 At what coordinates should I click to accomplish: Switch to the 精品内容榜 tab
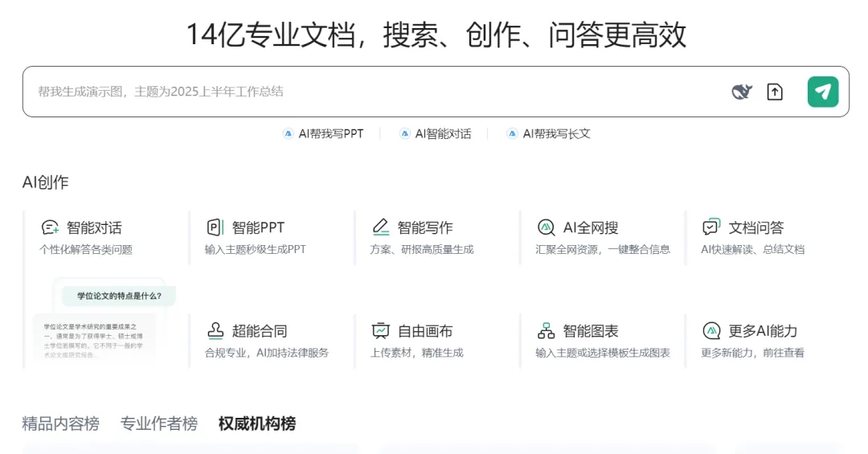coord(61,423)
